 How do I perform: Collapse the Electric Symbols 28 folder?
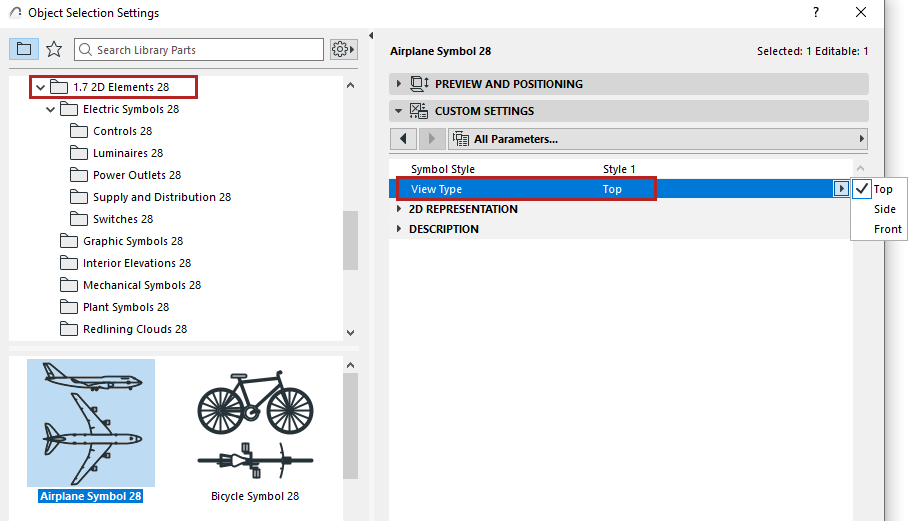click(x=51, y=109)
